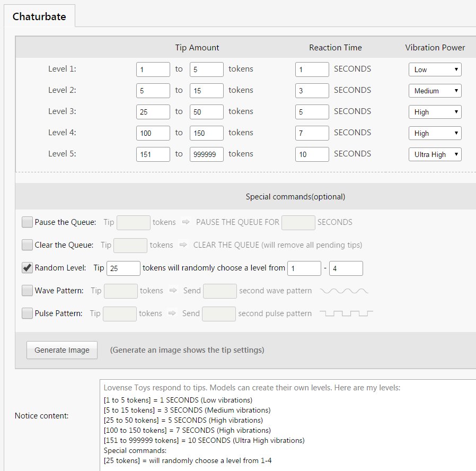Click the Vibration Power column header
The image size is (476, 471).
click(x=435, y=47)
